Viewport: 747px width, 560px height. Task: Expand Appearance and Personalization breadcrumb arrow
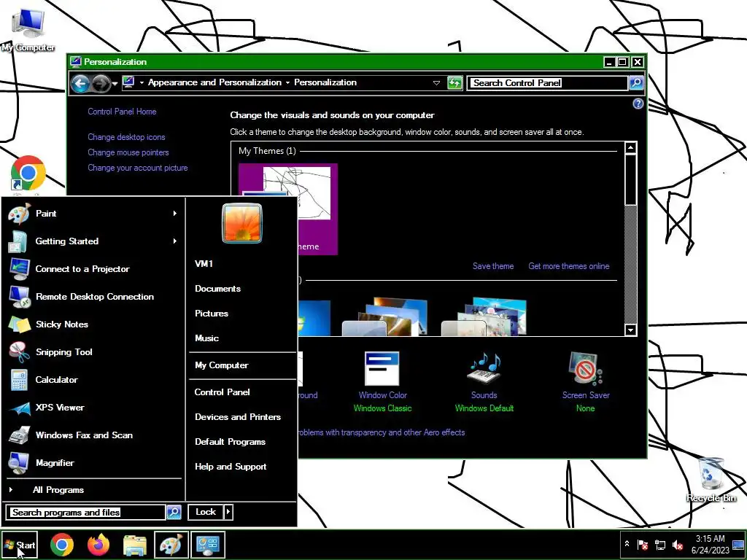(287, 83)
